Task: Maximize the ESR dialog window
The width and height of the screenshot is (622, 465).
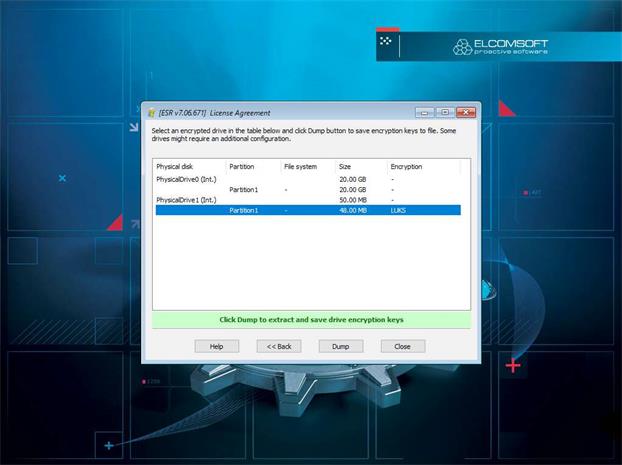Action: click(444, 112)
